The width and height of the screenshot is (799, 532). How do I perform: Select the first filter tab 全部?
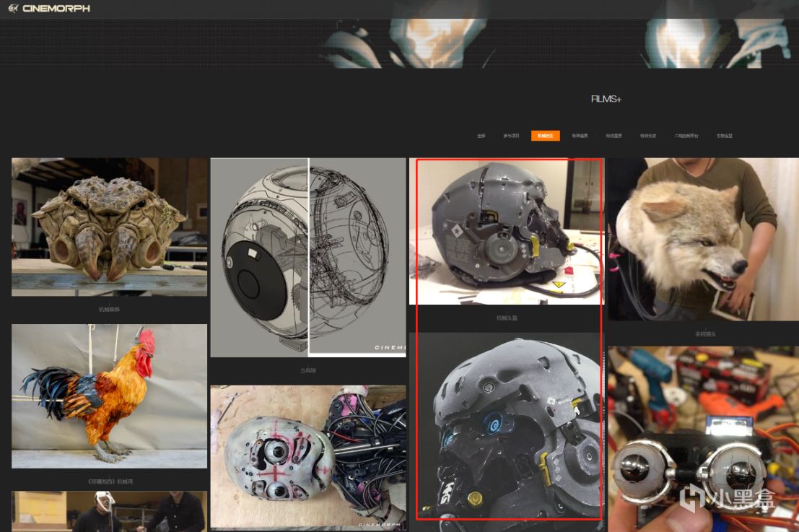[481, 136]
